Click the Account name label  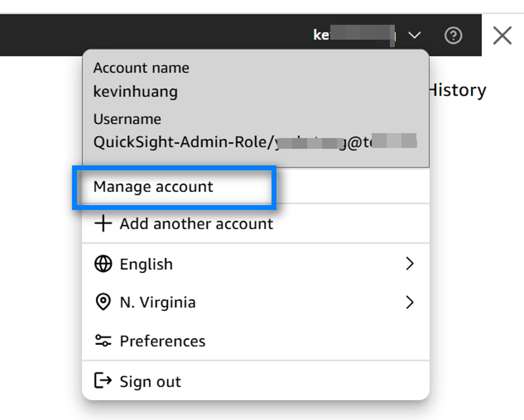(x=141, y=68)
